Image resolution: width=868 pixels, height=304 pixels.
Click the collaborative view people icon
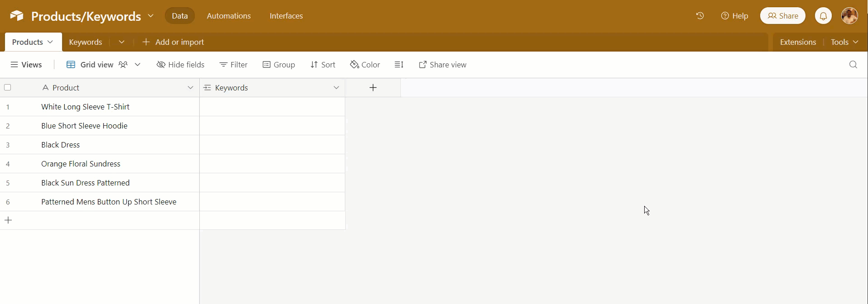pos(123,65)
